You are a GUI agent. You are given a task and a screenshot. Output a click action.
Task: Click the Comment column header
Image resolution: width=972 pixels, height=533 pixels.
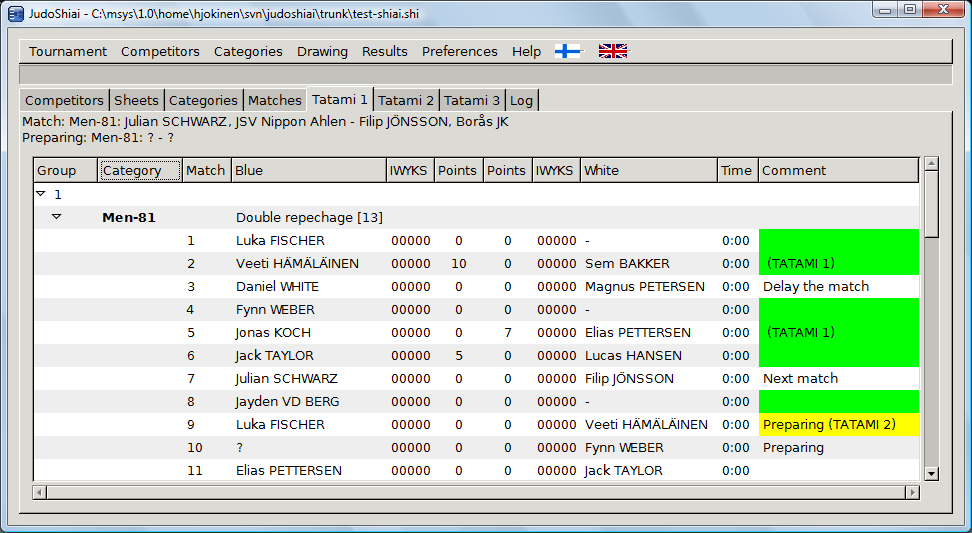coord(837,170)
